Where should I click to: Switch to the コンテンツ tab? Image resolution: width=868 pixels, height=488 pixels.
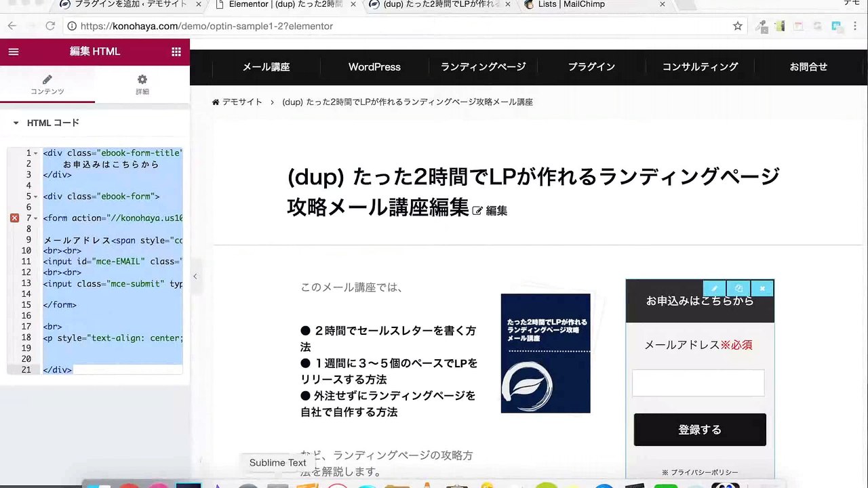point(47,85)
